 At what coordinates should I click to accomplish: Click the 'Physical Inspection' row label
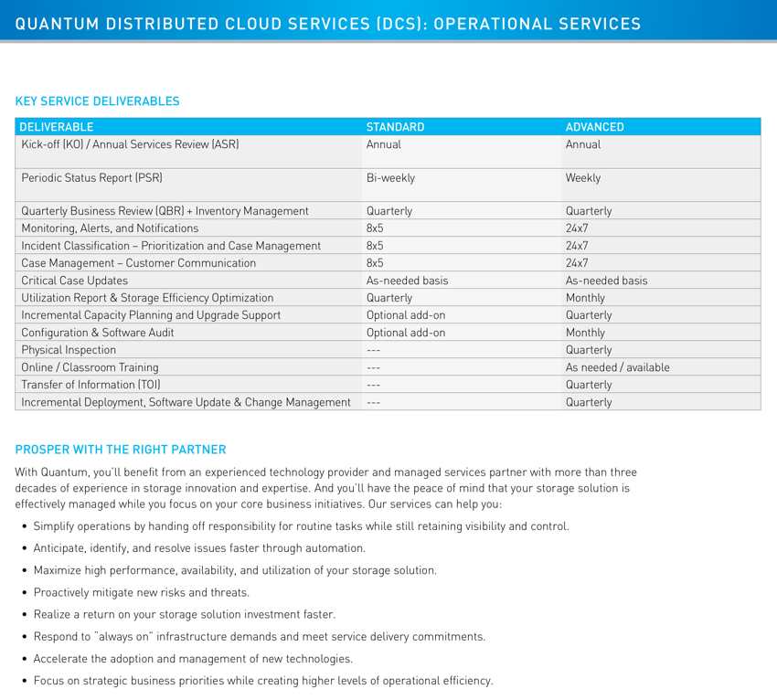[69, 350]
